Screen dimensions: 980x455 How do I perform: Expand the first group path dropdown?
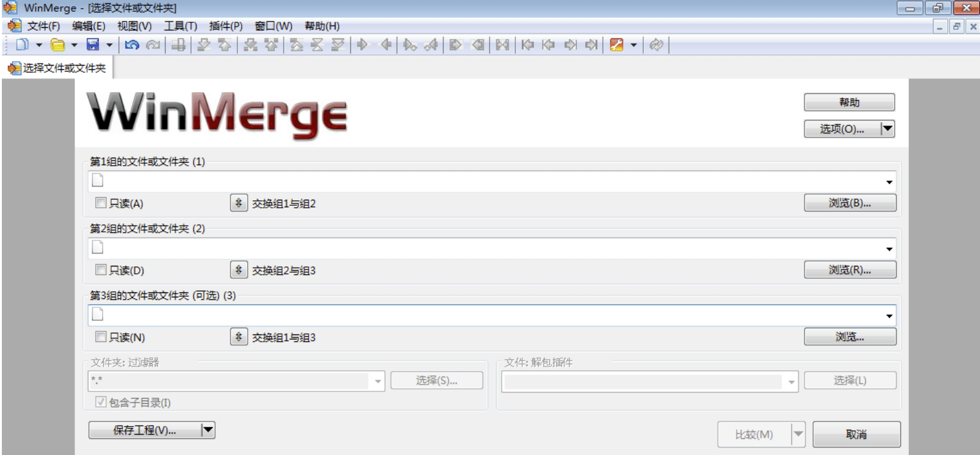coord(889,182)
